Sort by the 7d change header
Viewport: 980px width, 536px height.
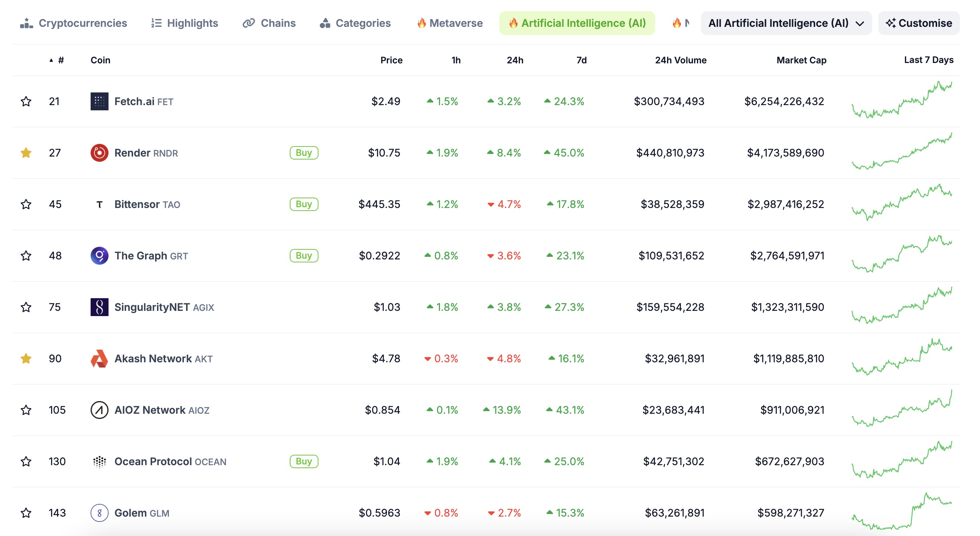581,60
